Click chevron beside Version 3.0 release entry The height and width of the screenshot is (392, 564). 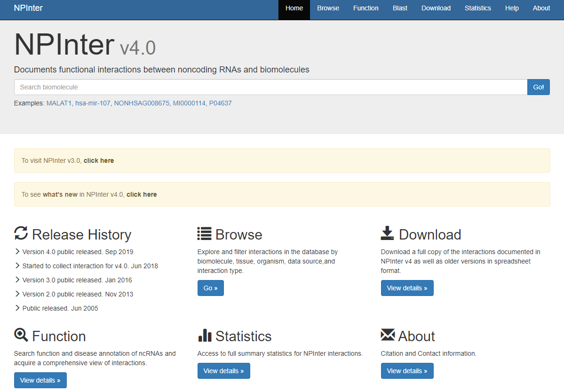(17, 280)
